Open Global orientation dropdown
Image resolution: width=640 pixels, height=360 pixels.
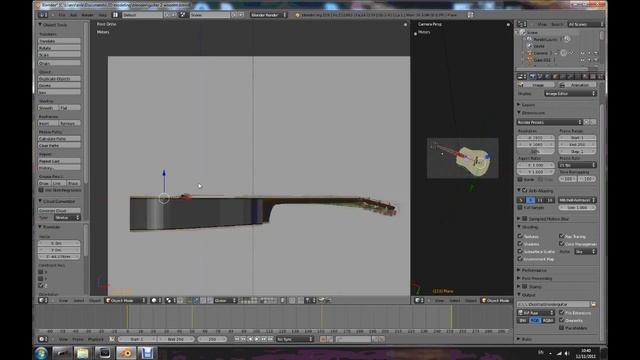225,300
